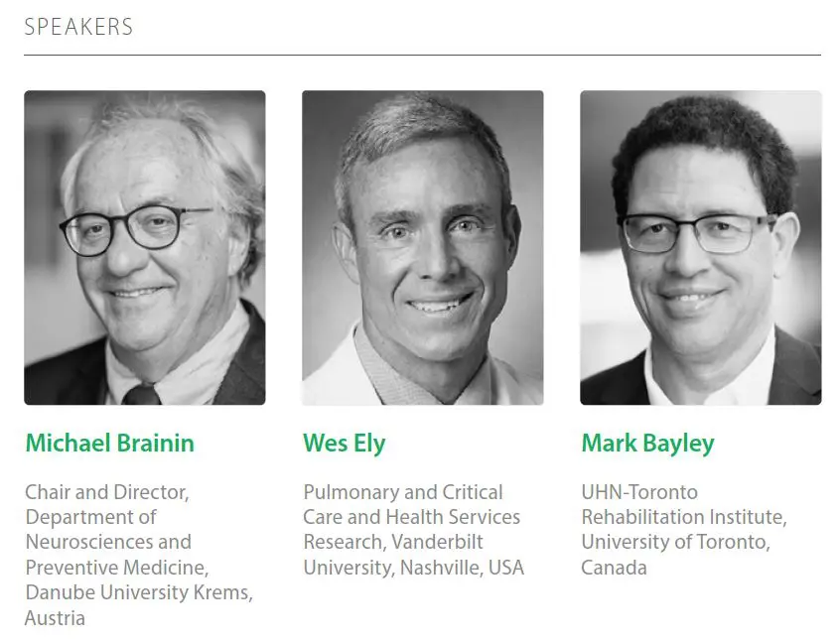Click the word "Canada" under Bayley
Screen dimensions: 840x643
coord(614,568)
